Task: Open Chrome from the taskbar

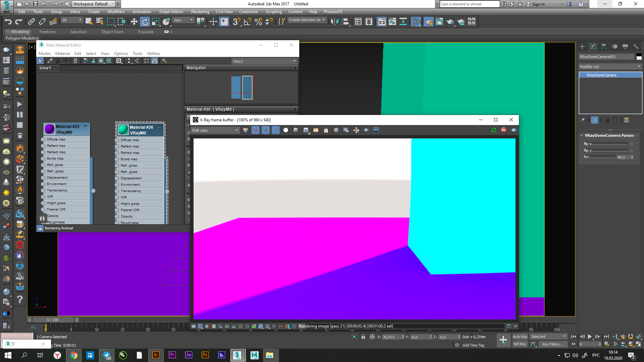Action: point(74,355)
